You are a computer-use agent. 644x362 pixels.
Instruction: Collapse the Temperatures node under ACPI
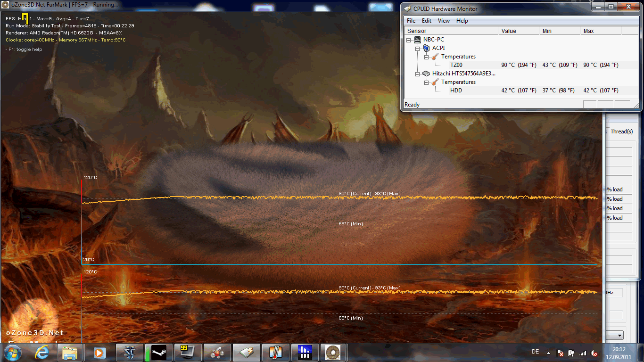click(427, 57)
